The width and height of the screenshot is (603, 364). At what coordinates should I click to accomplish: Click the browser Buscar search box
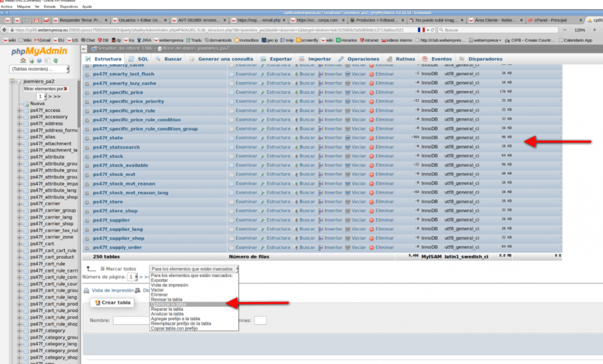pyautogui.click(x=498, y=30)
